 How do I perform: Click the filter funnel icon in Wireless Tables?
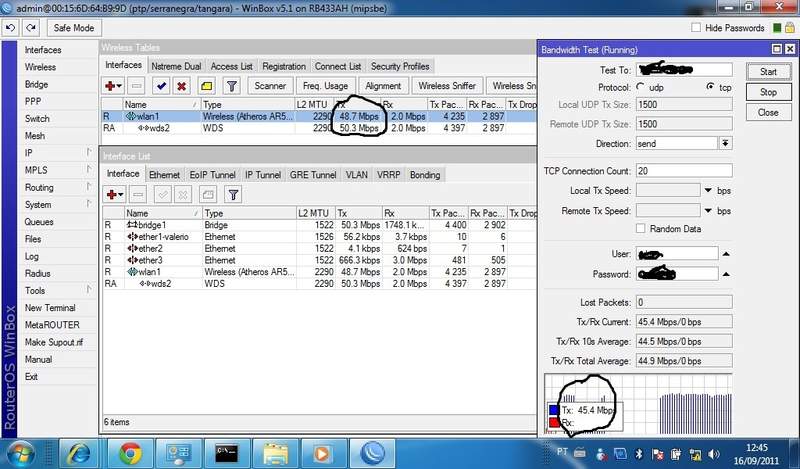[x=232, y=86]
